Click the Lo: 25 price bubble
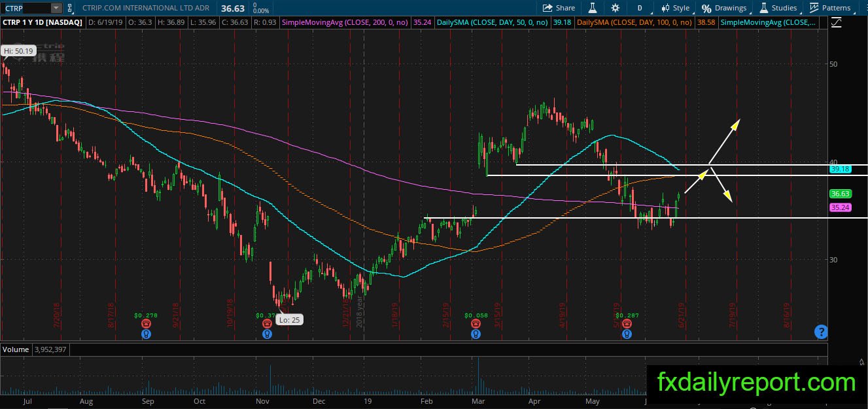 (290, 319)
